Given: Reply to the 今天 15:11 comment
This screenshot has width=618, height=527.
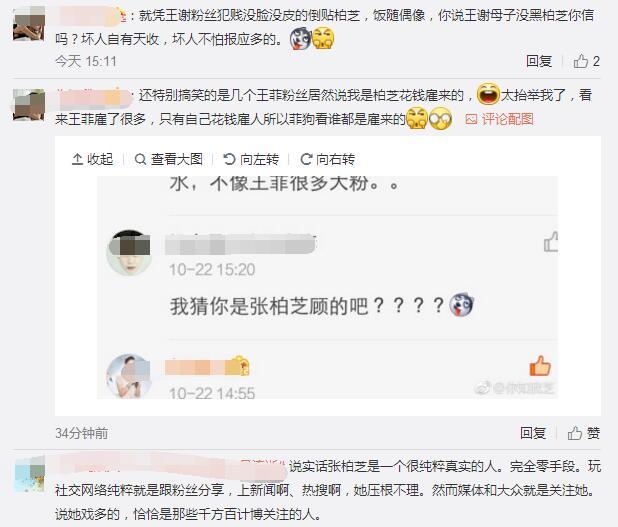Looking at the screenshot, I should click(x=539, y=61).
